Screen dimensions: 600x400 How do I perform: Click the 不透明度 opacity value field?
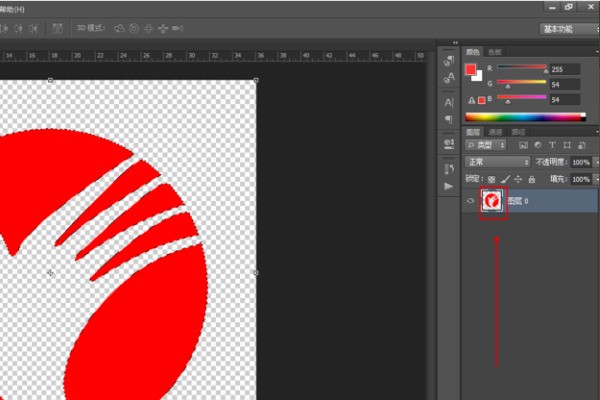point(579,162)
